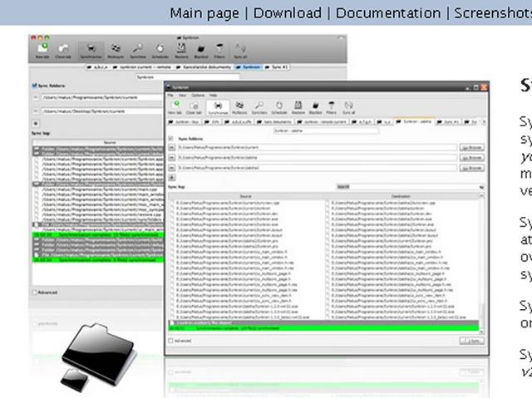Open Multisync in back Mac window

[116, 51]
